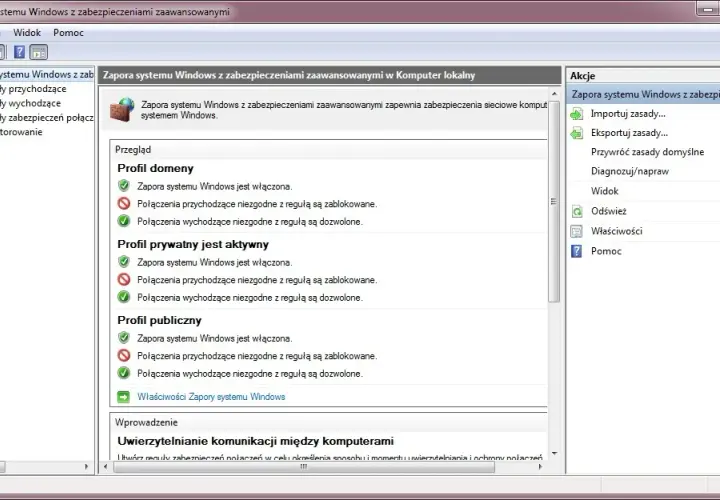Image resolution: width=720 pixels, height=500 pixels.
Task: Click red blocked icon under Profil prywatny
Action: pos(124,279)
